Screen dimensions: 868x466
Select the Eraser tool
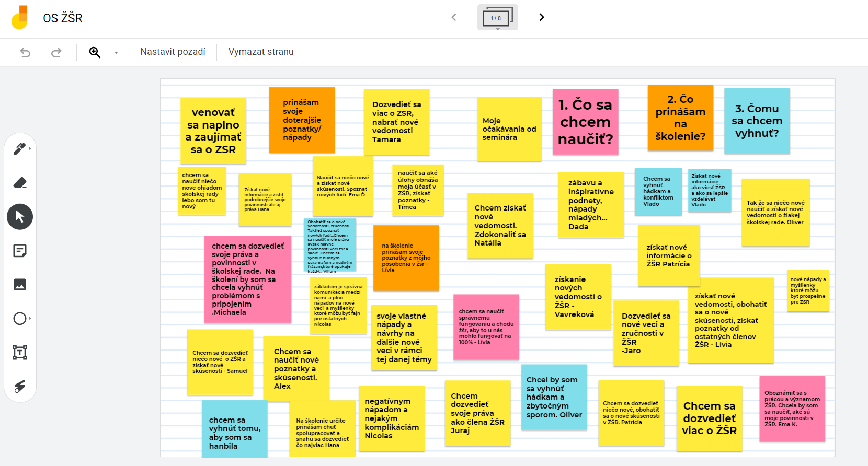click(19, 183)
